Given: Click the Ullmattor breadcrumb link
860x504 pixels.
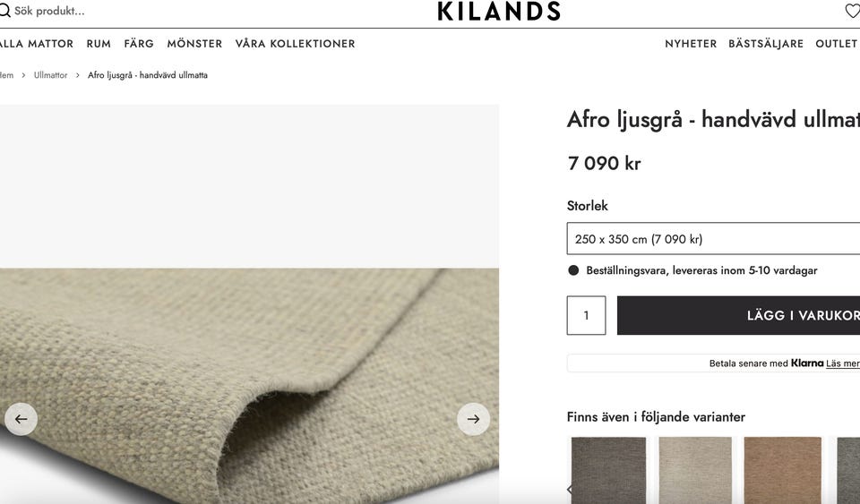Looking at the screenshot, I should [x=50, y=75].
